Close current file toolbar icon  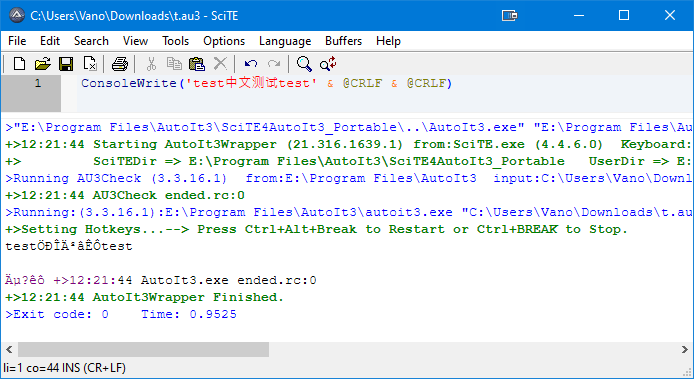[90, 64]
